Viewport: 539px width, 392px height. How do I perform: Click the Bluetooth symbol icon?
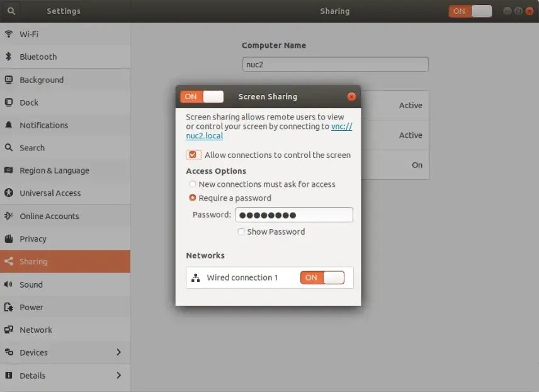point(9,57)
